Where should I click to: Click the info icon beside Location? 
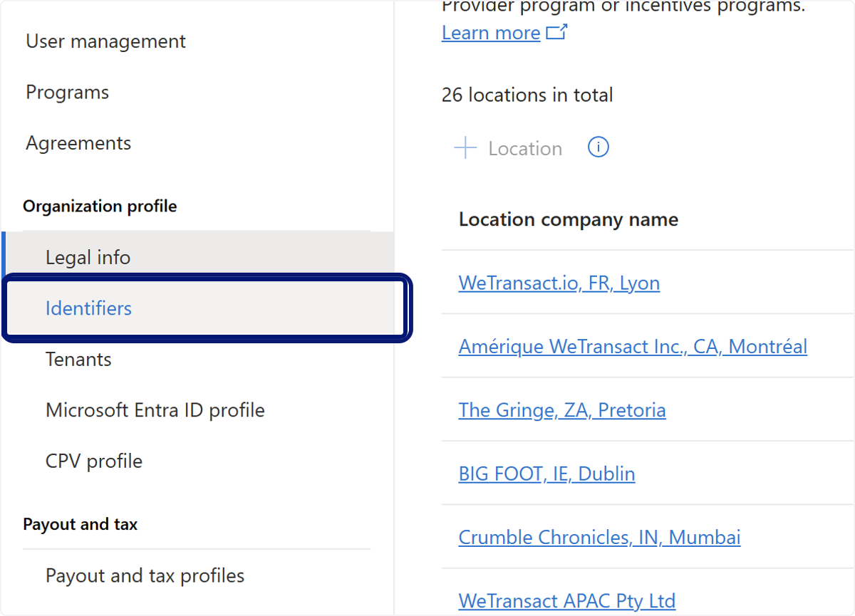coord(598,147)
